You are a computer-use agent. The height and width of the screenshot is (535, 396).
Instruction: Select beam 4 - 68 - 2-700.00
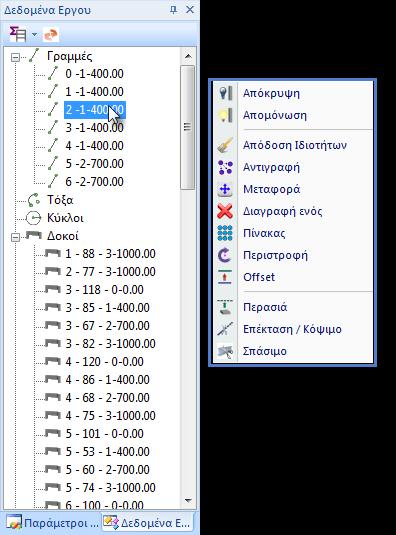coord(107,398)
